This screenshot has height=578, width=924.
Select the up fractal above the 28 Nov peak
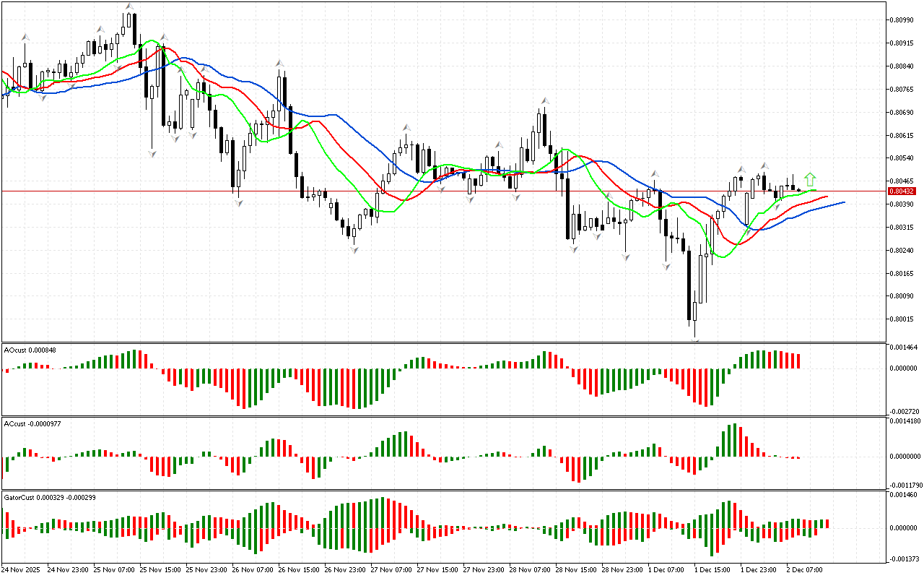(546, 101)
